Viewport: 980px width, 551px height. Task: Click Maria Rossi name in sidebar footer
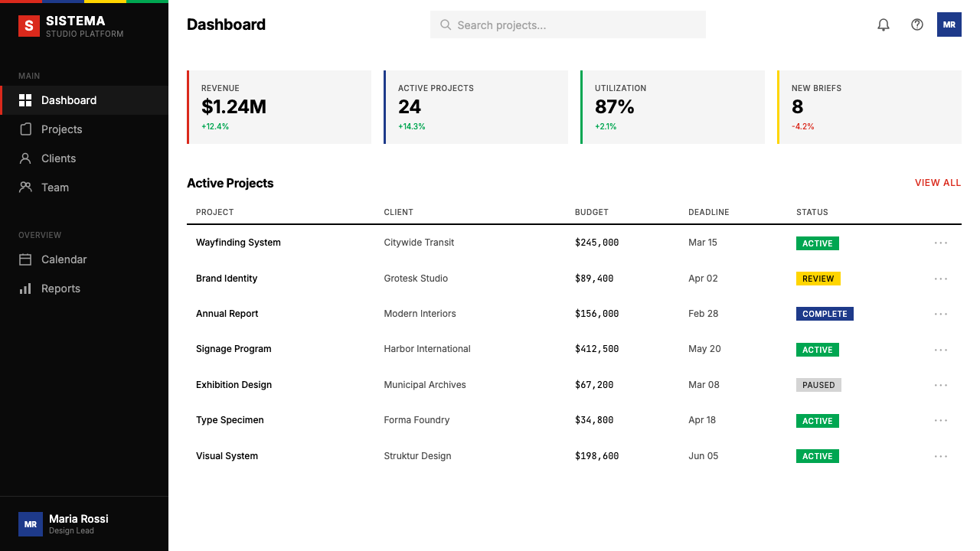pyautogui.click(x=79, y=519)
